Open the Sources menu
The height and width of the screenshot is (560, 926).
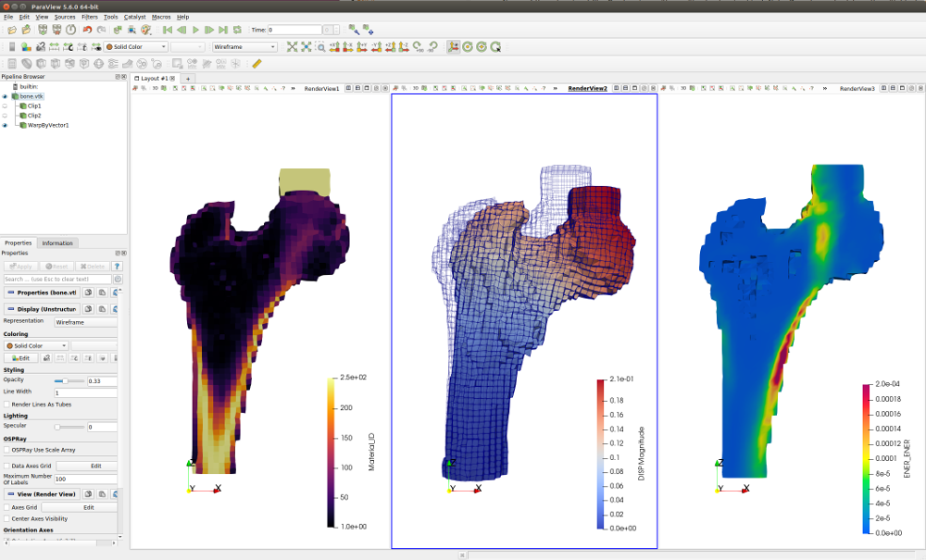[x=65, y=17]
